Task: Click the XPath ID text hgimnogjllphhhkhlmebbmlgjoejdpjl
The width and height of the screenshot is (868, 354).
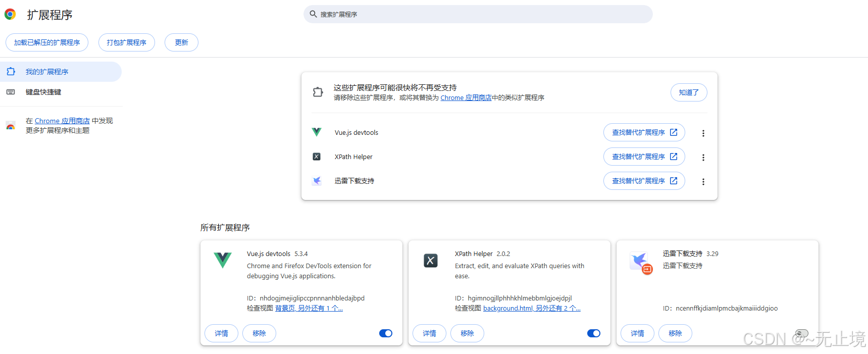Action: (520, 298)
